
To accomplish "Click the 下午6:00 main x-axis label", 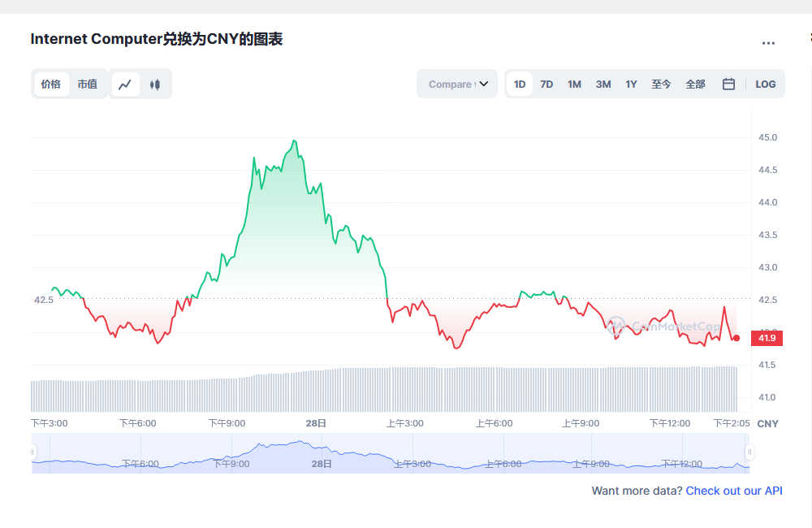I will pyautogui.click(x=138, y=423).
